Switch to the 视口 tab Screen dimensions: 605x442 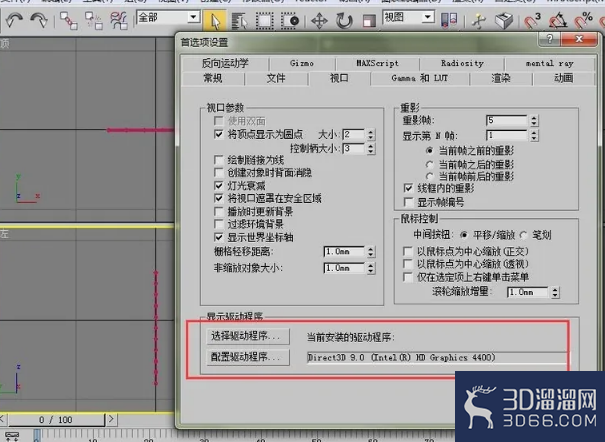pyautogui.click(x=339, y=78)
